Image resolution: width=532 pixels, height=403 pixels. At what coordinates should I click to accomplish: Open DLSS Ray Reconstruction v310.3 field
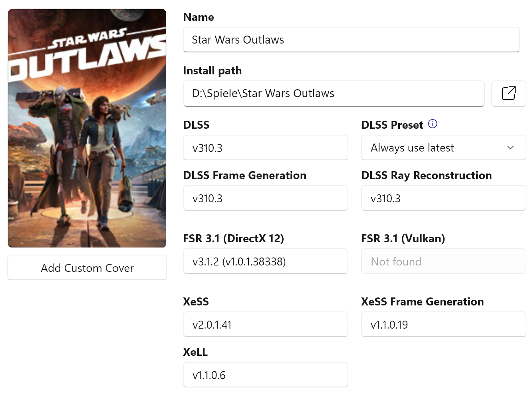pos(443,198)
